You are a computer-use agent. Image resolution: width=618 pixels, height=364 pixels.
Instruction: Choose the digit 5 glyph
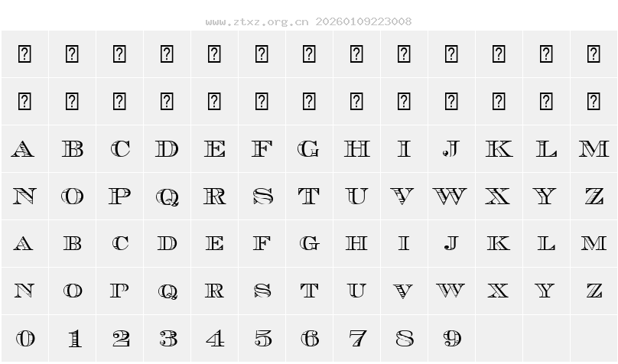(262, 338)
